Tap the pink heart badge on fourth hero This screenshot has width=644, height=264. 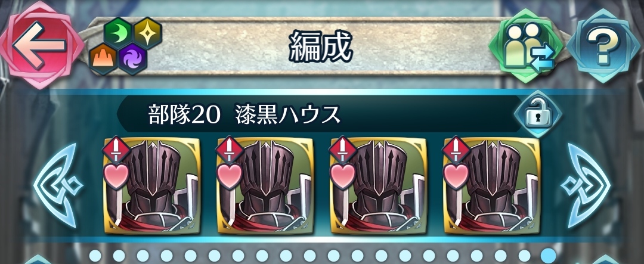click(x=456, y=176)
